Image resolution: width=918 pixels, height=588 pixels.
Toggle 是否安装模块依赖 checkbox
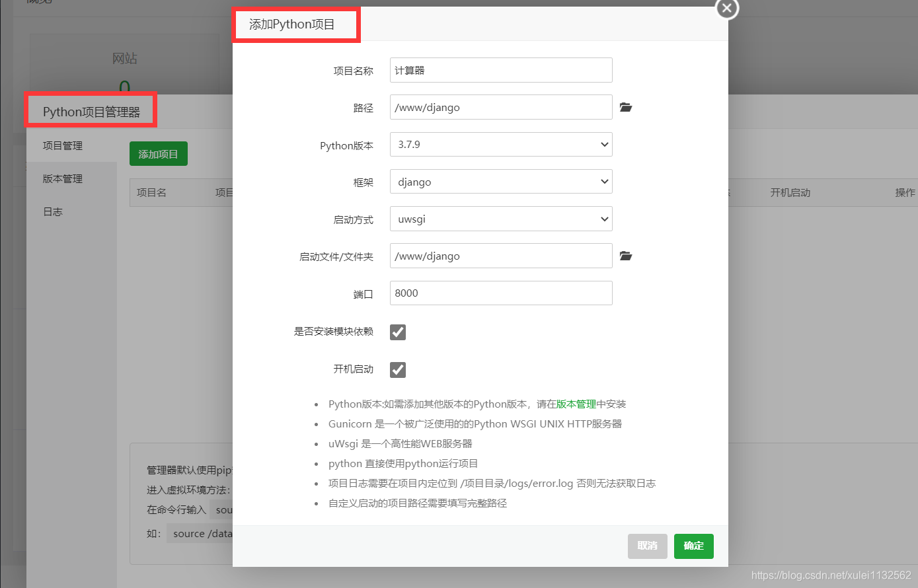pos(398,332)
